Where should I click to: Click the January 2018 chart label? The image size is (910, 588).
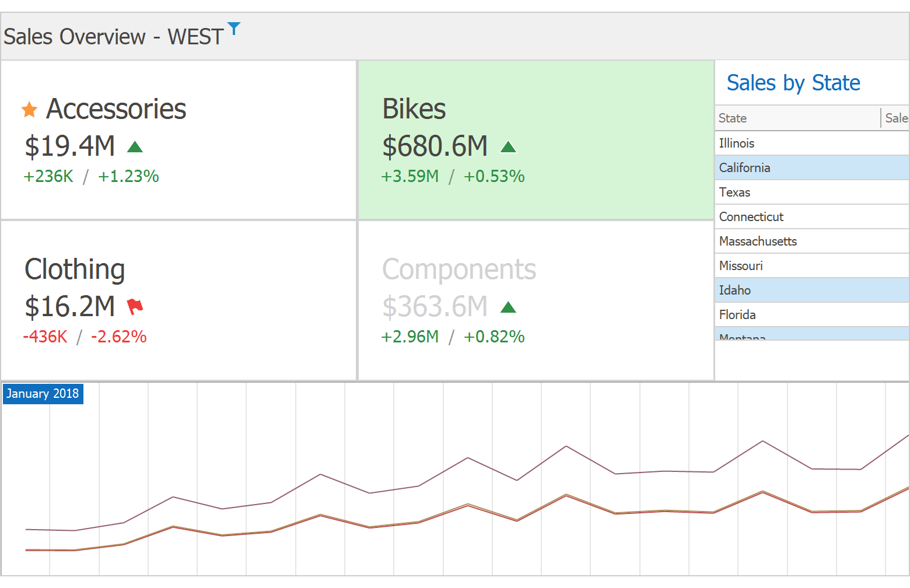coord(43,394)
